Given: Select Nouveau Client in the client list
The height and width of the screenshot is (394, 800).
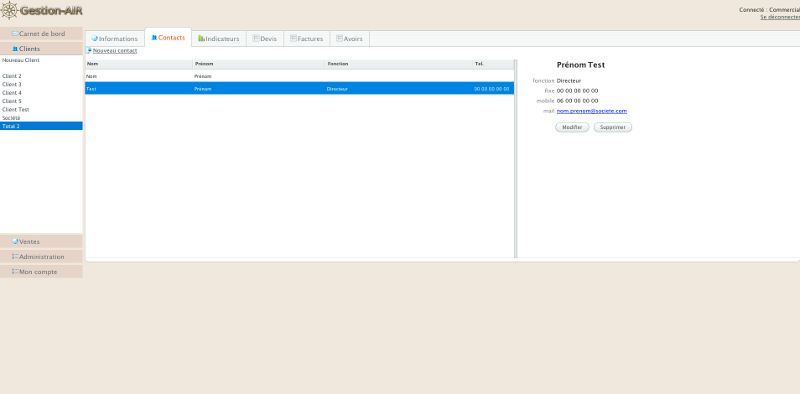Looking at the screenshot, I should tap(41, 60).
